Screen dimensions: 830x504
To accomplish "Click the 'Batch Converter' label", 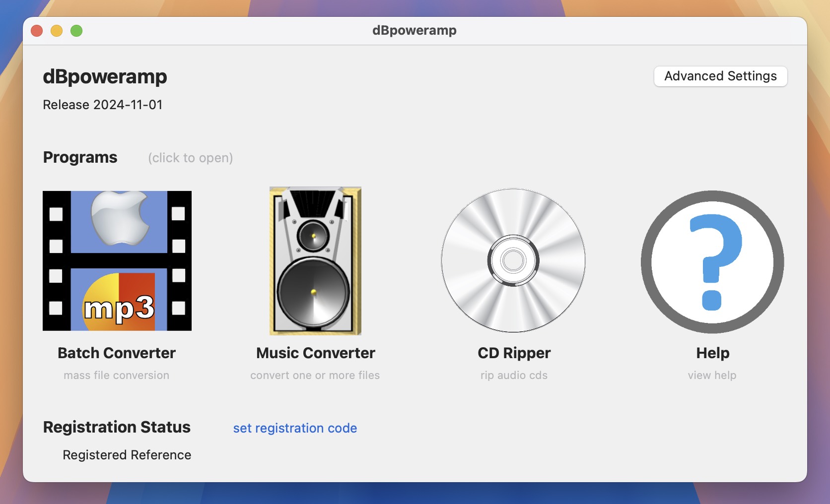I will (x=117, y=353).
